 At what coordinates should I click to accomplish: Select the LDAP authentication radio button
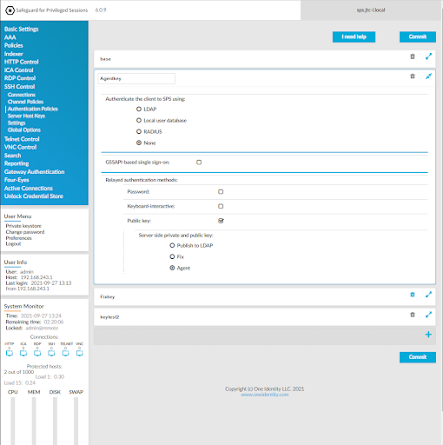point(139,109)
